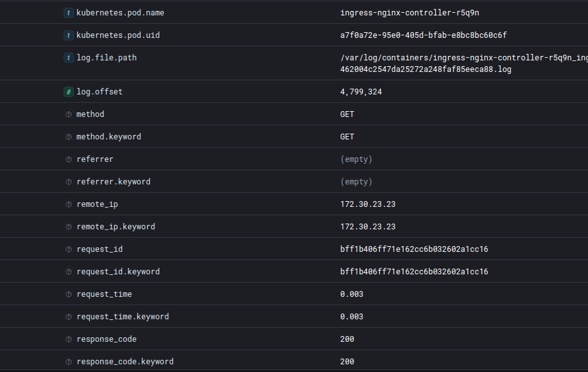Click the text type icon beside log.file.path

pos(68,58)
